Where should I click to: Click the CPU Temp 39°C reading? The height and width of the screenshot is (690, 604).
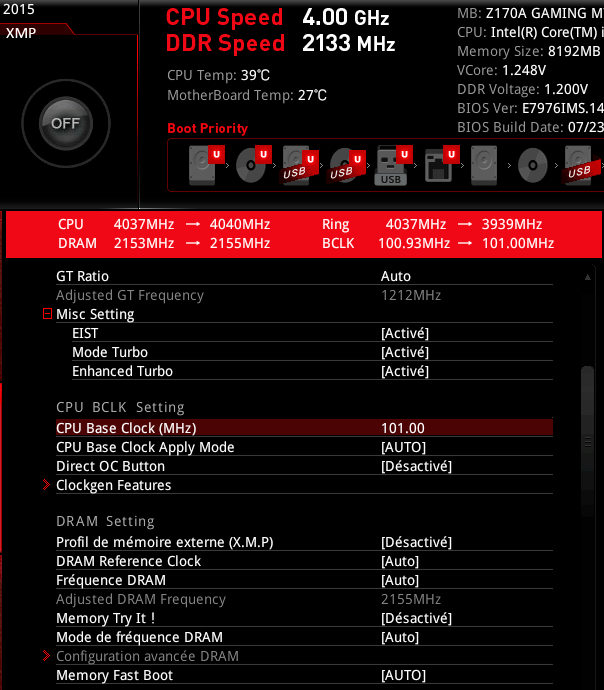[218, 75]
